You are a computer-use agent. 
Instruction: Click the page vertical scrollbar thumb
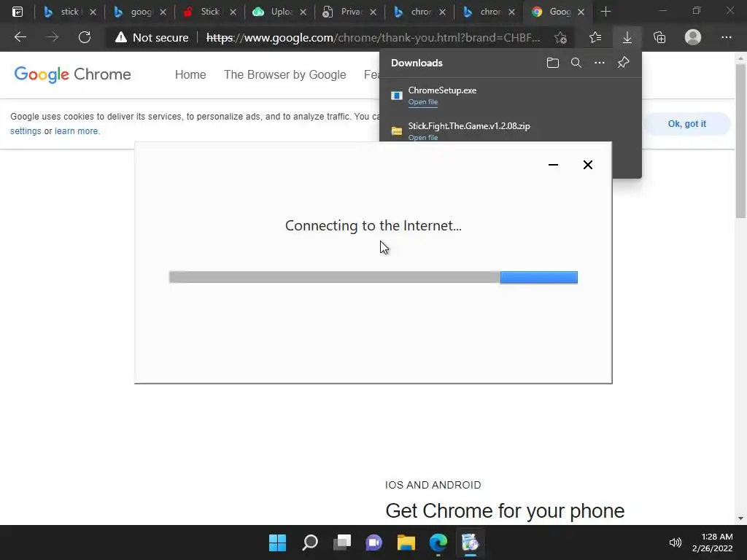coord(740,141)
